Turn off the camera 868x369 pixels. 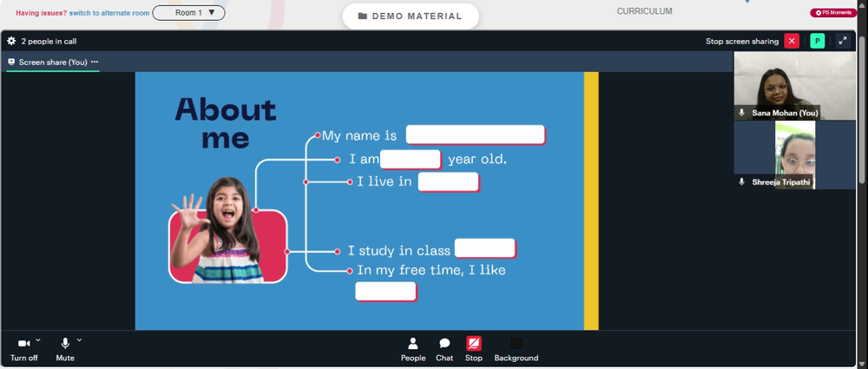tap(23, 350)
